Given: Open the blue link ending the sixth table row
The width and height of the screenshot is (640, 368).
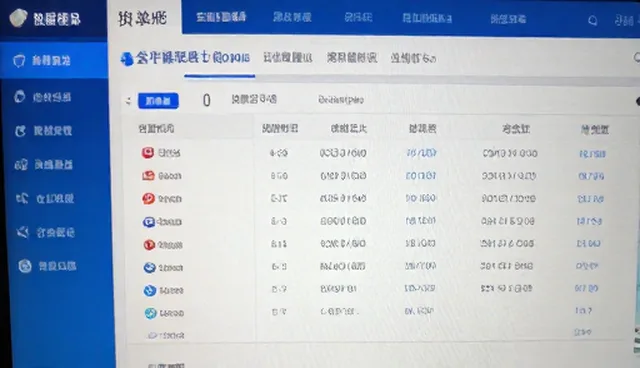Looking at the screenshot, I should (x=587, y=266).
